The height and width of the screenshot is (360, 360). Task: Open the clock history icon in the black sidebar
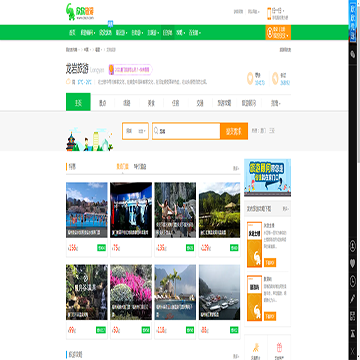pyautogui.click(x=353, y=281)
